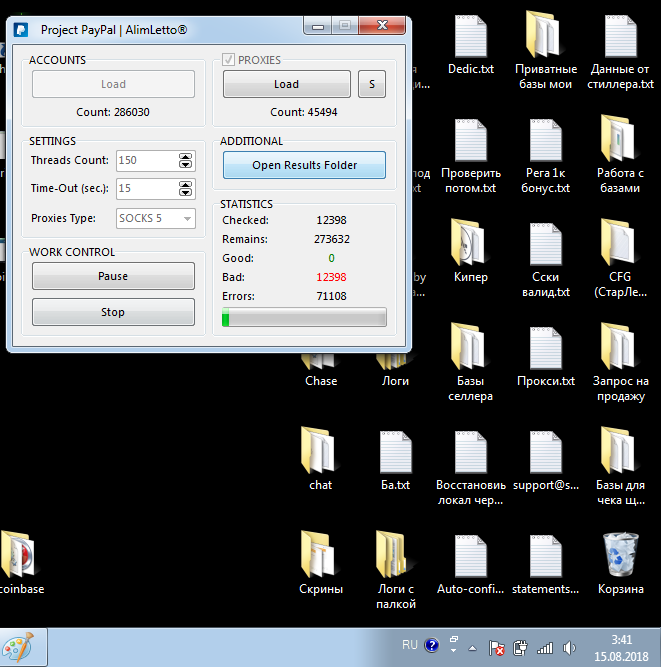Click the power plug tray icon
Viewport: 661px width, 667px height.
tap(520, 648)
